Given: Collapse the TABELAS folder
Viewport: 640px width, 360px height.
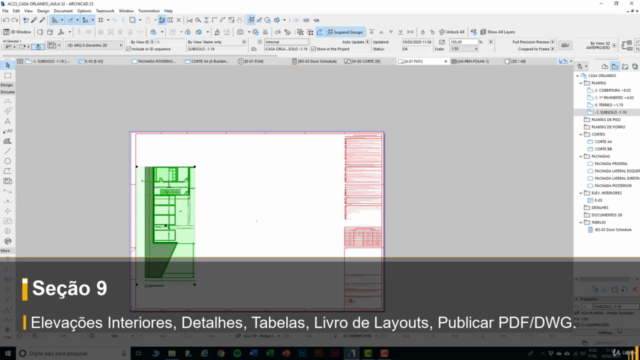Looking at the screenshot, I should point(581,222).
